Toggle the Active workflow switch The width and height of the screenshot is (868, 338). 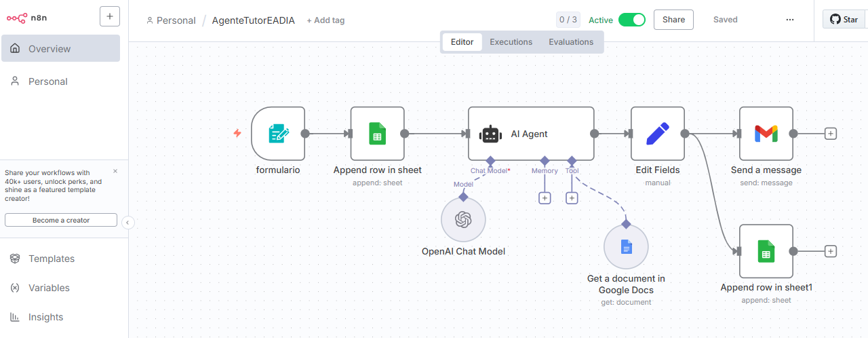click(x=631, y=20)
